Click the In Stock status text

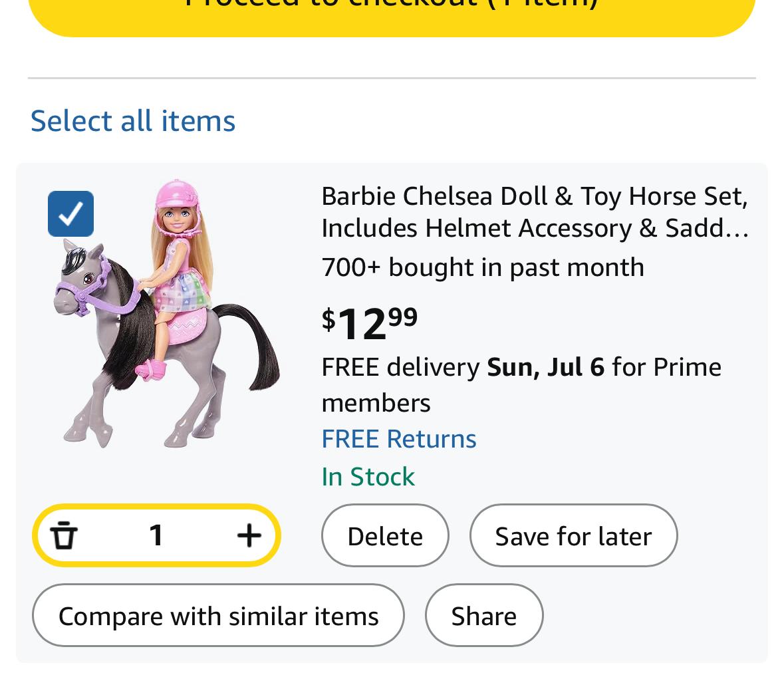[368, 477]
